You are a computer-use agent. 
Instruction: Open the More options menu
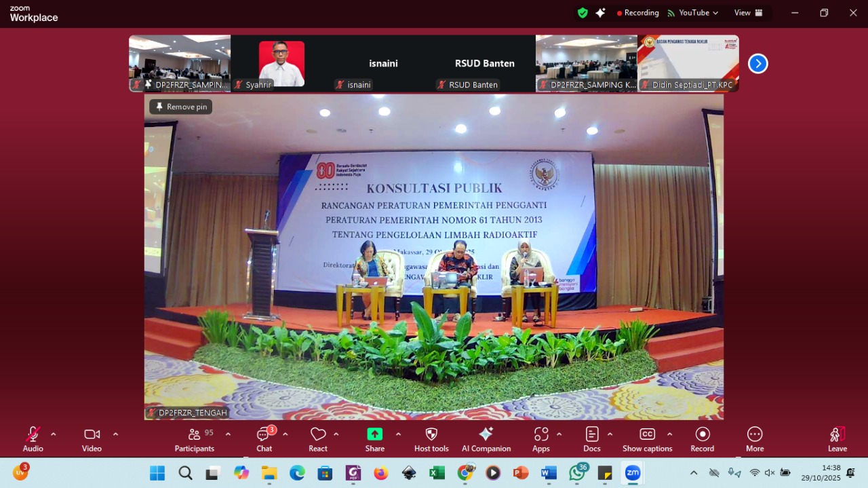click(755, 439)
